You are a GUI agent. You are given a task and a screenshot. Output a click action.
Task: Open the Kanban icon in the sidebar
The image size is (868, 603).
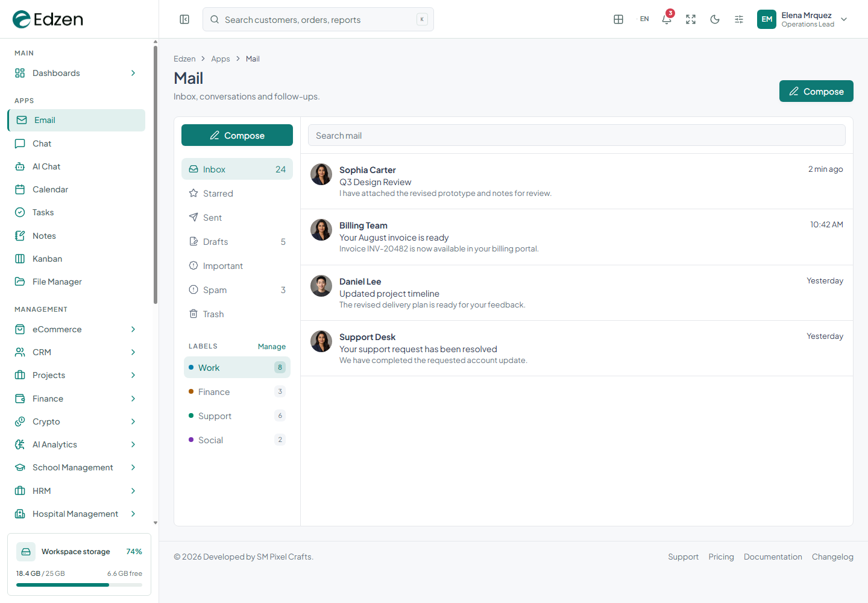[x=20, y=259]
